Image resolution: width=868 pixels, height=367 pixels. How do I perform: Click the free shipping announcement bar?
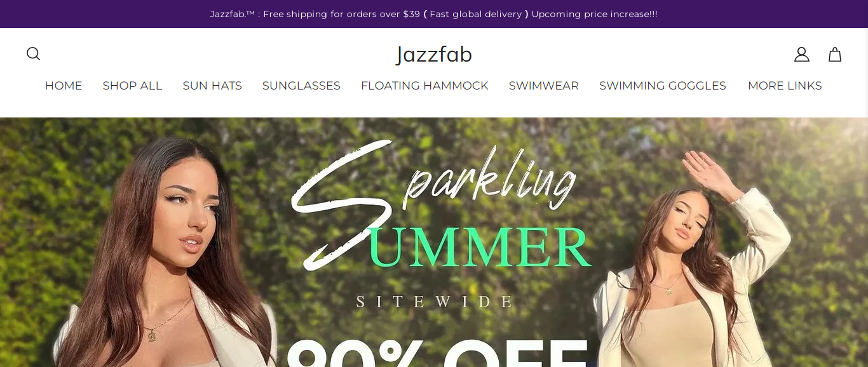(x=434, y=14)
